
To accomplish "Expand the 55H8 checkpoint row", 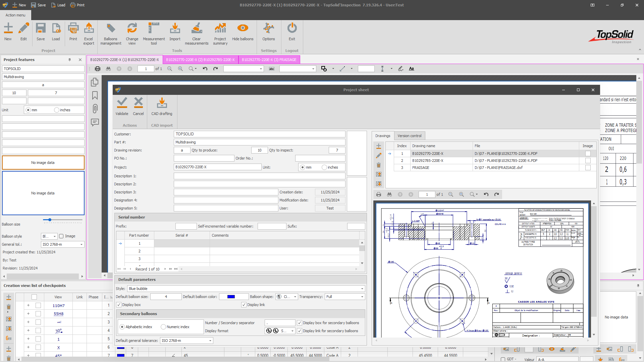I will coord(28,314).
